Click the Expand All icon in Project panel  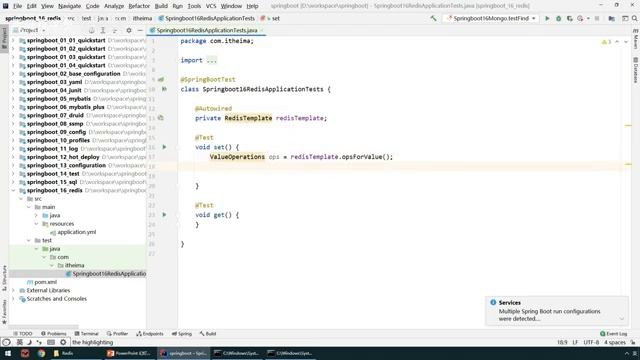pyautogui.click(x=103, y=30)
